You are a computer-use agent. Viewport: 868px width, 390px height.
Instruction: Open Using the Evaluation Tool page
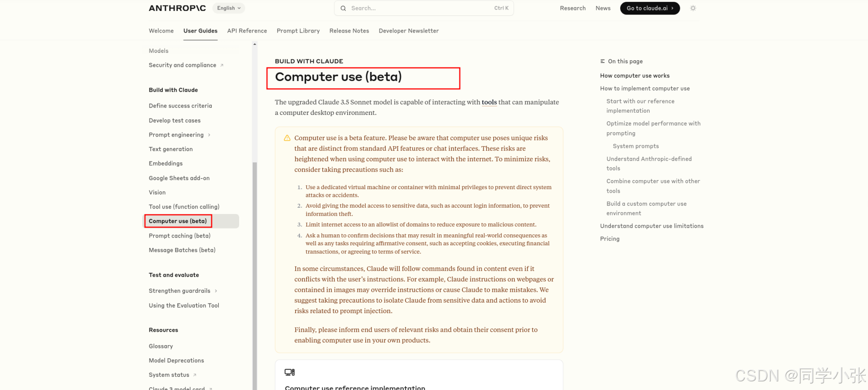click(184, 306)
